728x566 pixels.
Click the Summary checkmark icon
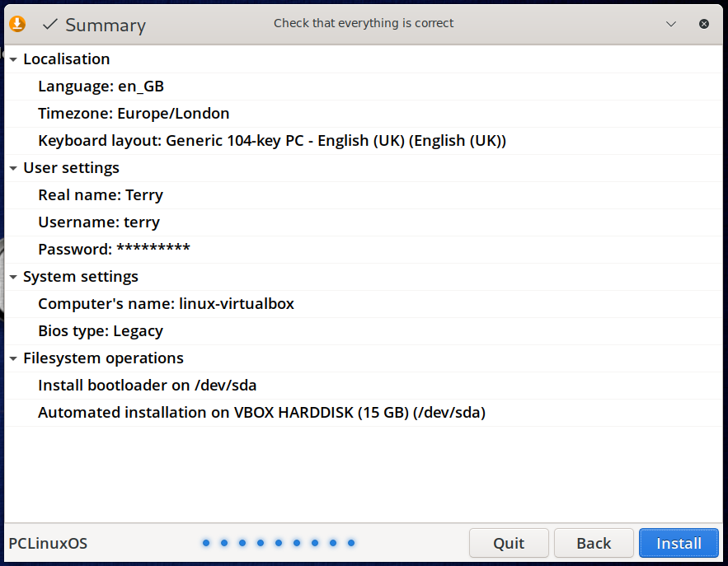49,24
